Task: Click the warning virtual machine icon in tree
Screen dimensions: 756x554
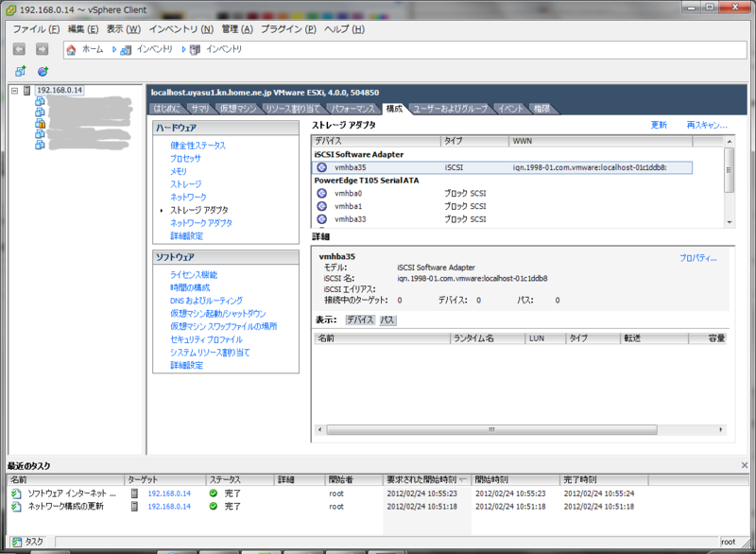Action: pos(40,124)
